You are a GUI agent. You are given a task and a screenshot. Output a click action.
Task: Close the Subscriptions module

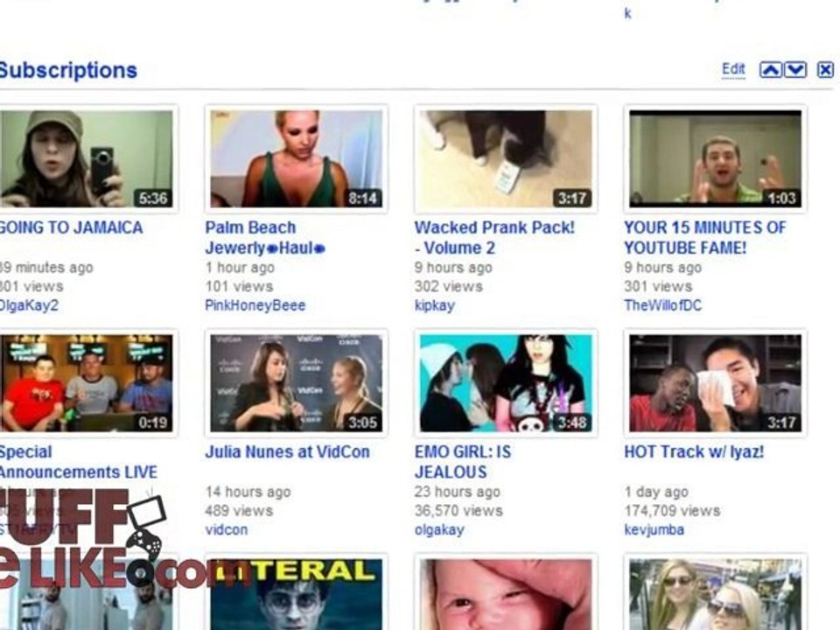(x=825, y=70)
